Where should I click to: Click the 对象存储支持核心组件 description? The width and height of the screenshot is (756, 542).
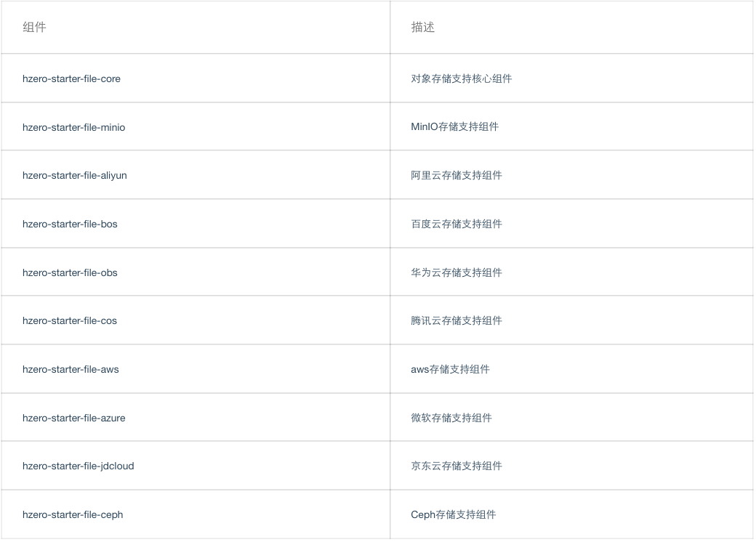point(461,78)
